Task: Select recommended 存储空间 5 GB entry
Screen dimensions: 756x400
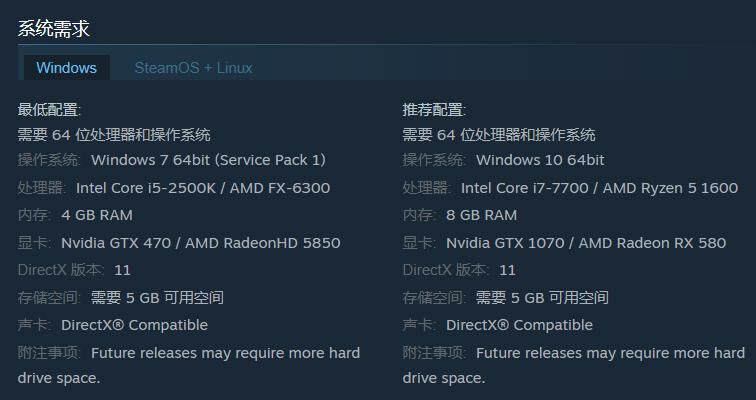Action: coord(542,298)
